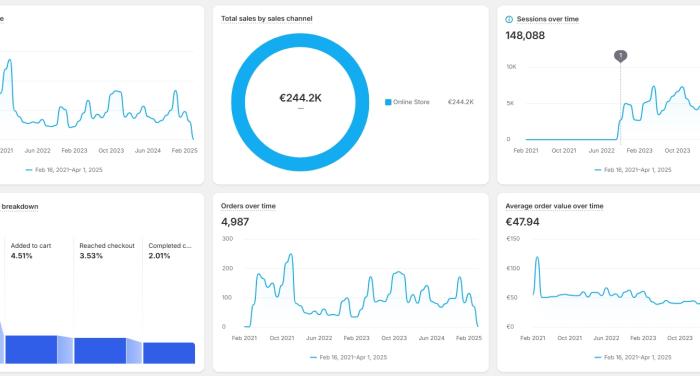
Task: Click the info icon beside Sessions over time
Action: tap(509, 19)
